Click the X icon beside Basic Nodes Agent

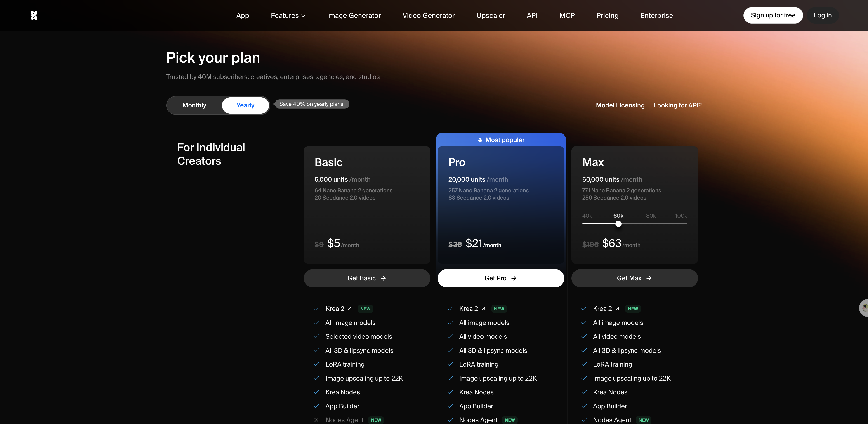click(x=316, y=420)
